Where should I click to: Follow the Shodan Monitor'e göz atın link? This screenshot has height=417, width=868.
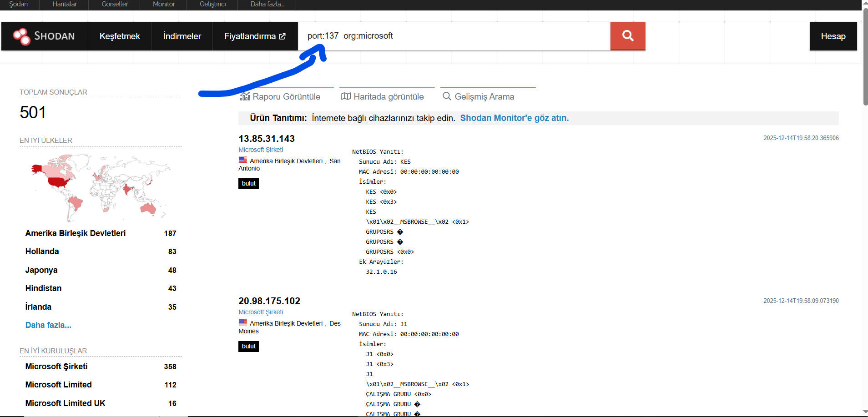(515, 118)
